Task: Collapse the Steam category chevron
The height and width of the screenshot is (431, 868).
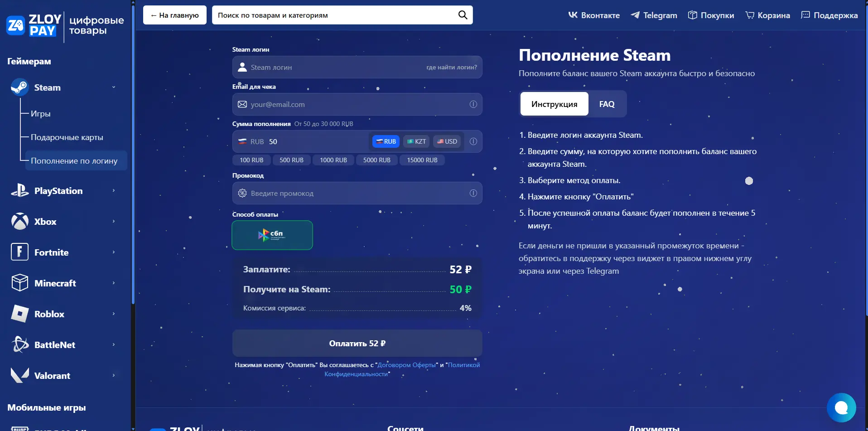Action: pos(114,87)
